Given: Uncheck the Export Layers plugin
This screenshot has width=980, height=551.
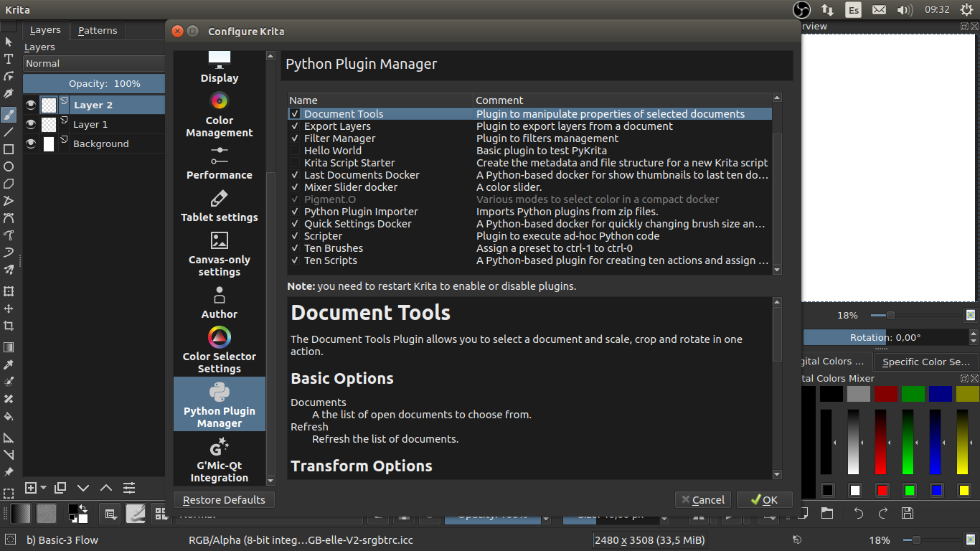Looking at the screenshot, I should point(295,126).
